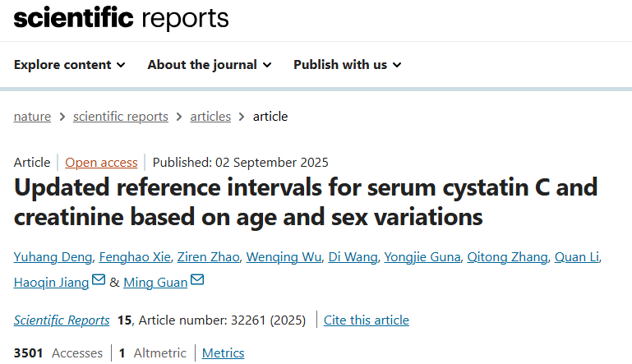Open scientific reports breadcrumb link
The image size is (632, 364).
click(121, 117)
